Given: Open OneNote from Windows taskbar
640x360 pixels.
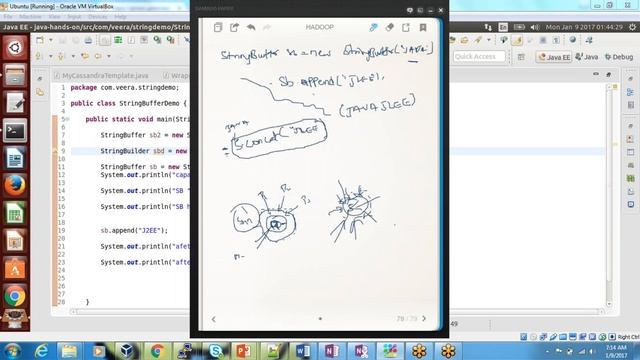Looking at the screenshot, I should click(331, 351).
